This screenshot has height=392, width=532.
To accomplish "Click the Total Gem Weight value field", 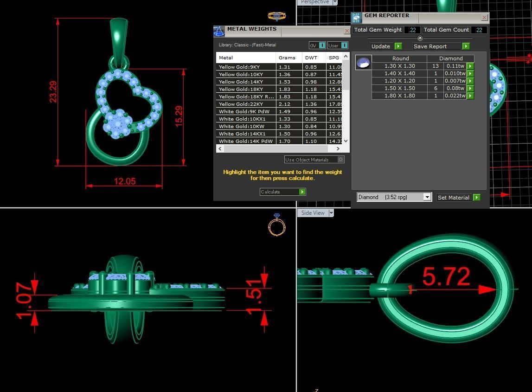I will click(x=412, y=30).
